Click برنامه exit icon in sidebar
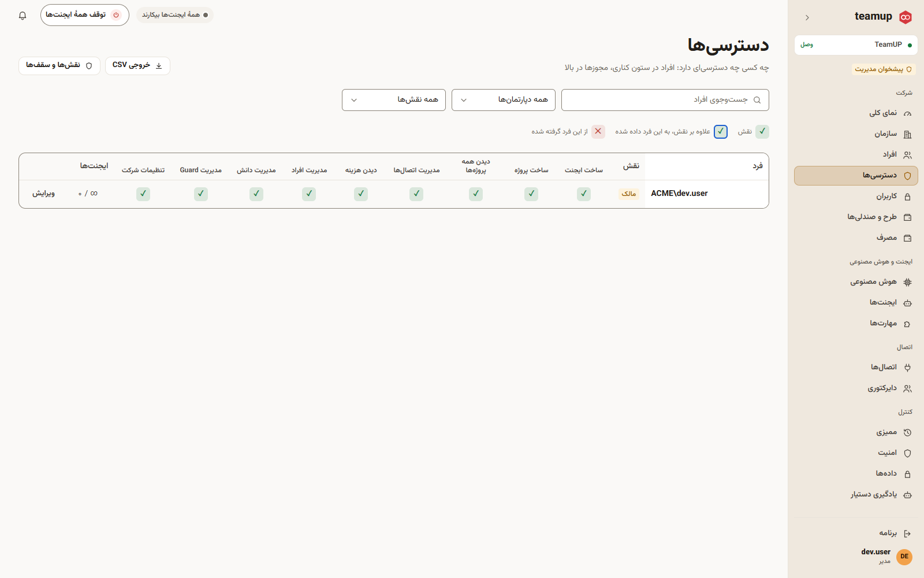Screen dimensions: 924x578 907,533
